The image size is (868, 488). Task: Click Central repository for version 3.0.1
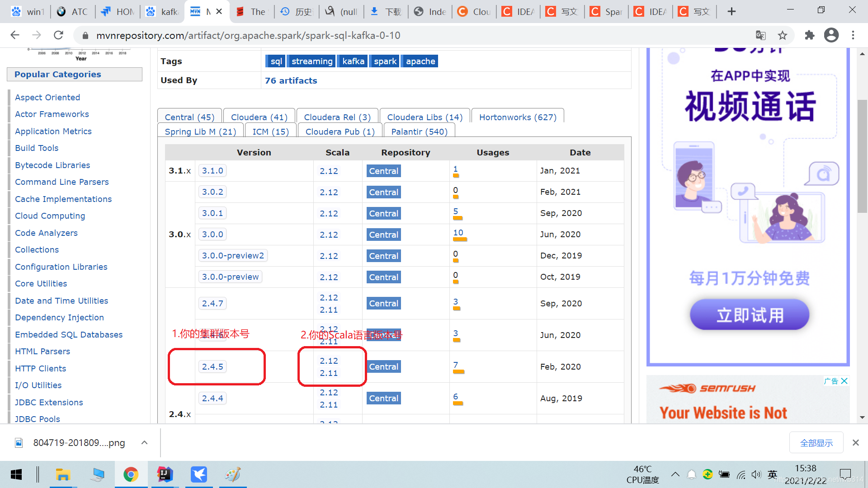(x=383, y=213)
